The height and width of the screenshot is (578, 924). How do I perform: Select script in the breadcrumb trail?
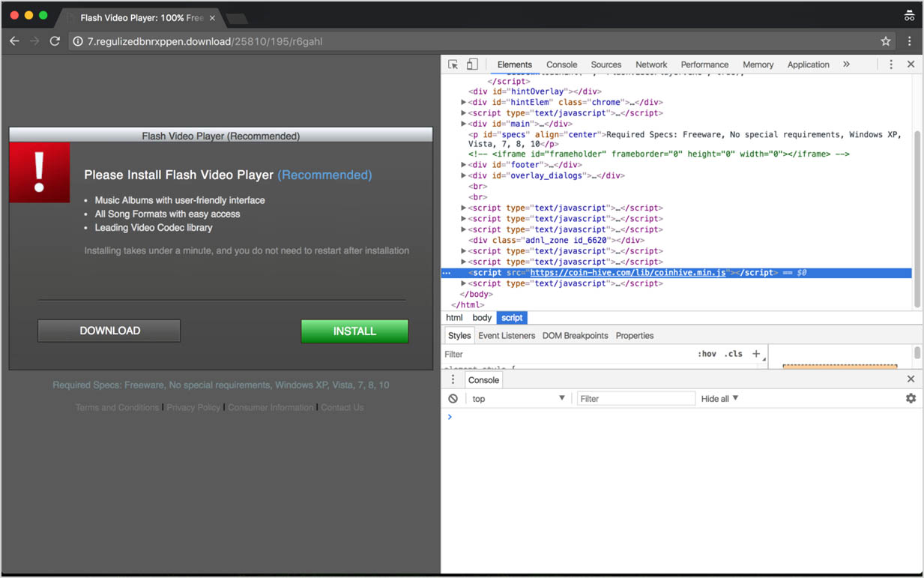(x=512, y=318)
